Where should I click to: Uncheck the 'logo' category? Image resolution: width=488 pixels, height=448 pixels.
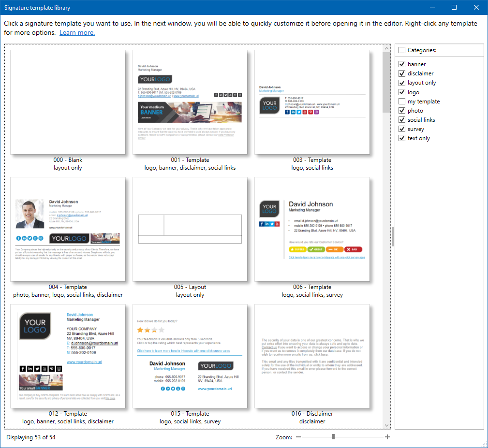coord(402,92)
